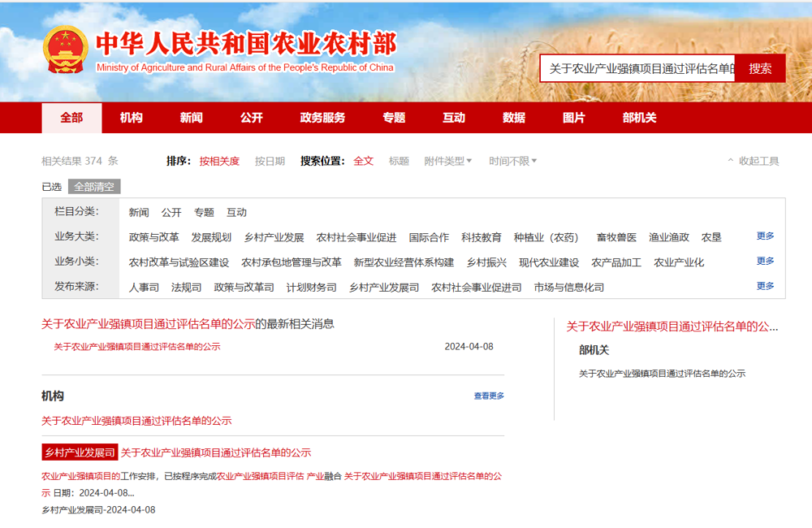Expand 更多 in 发布来源 row
812x528 pixels.
(x=765, y=286)
